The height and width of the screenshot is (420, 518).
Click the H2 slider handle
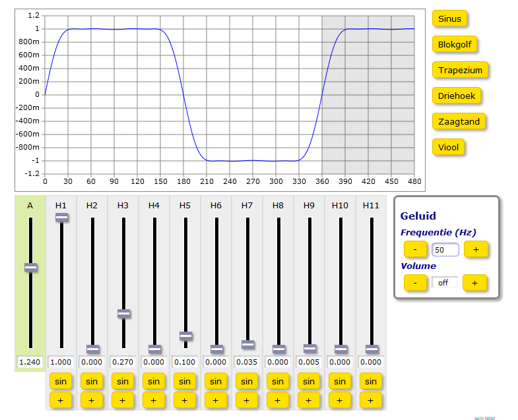tap(93, 349)
